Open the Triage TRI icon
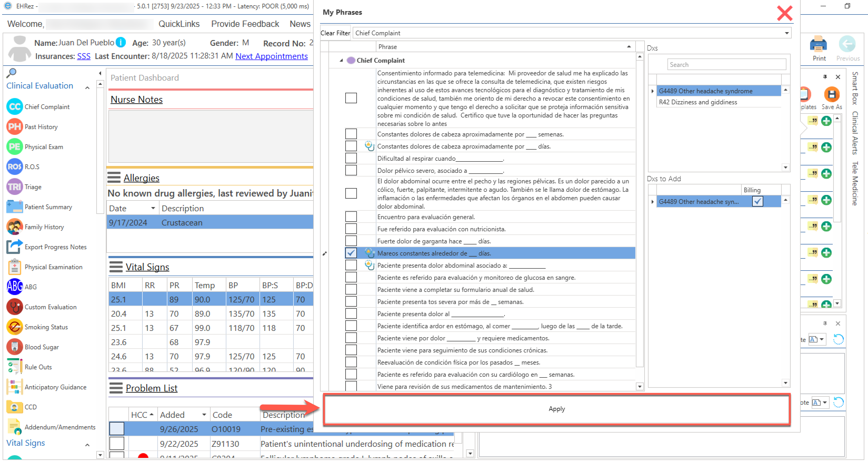Image resolution: width=868 pixels, height=461 pixels. 14,187
